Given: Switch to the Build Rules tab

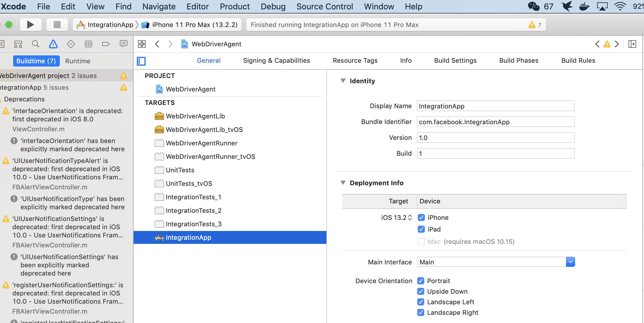Looking at the screenshot, I should (x=578, y=60).
